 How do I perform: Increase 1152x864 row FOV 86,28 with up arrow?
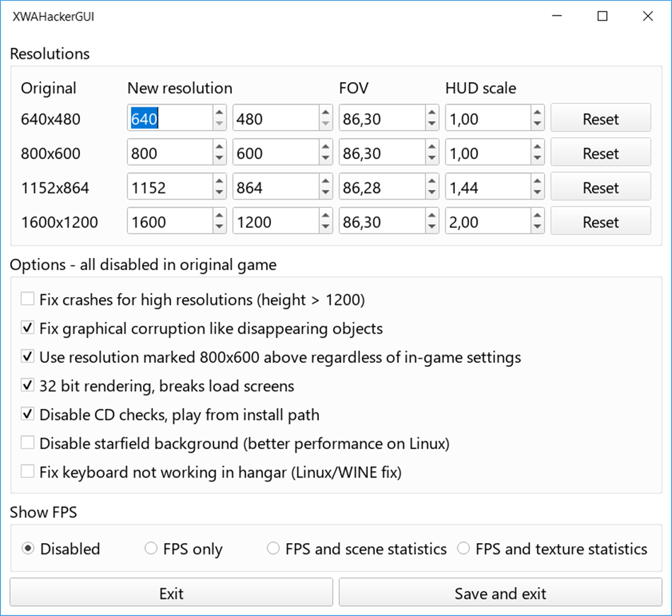point(431,181)
